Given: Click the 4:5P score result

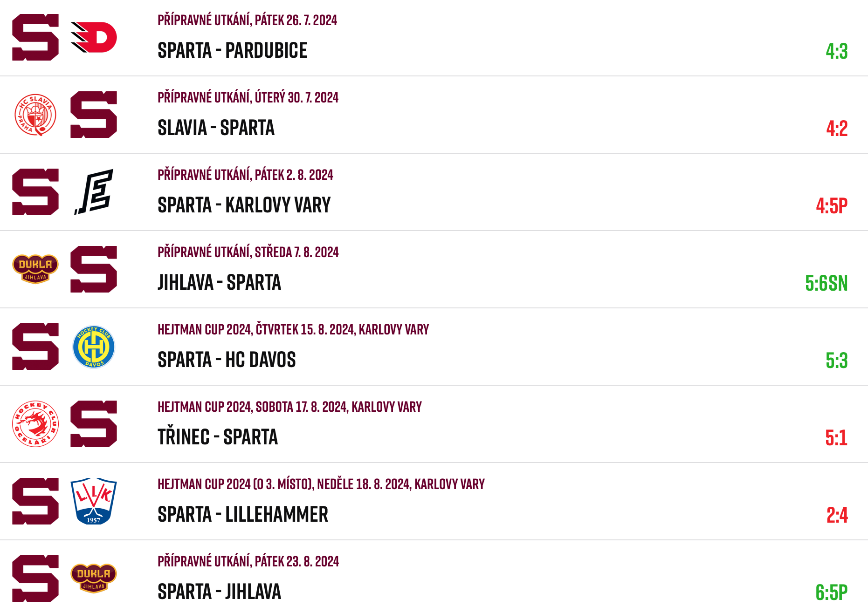Looking at the screenshot, I should (x=832, y=206).
